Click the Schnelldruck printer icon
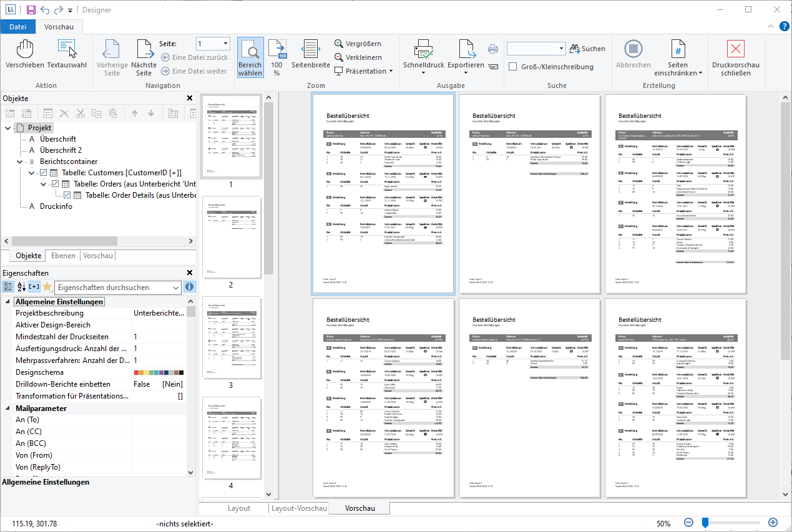The image size is (792, 532). pyautogui.click(x=424, y=49)
